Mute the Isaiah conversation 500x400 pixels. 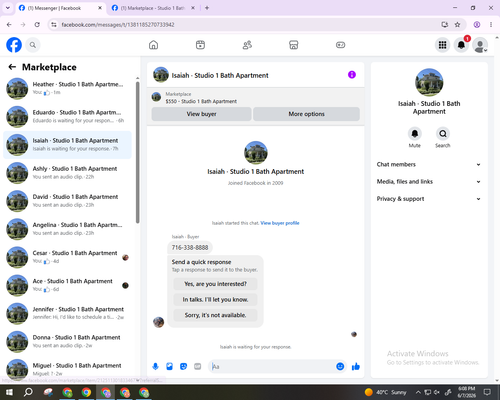(415, 134)
